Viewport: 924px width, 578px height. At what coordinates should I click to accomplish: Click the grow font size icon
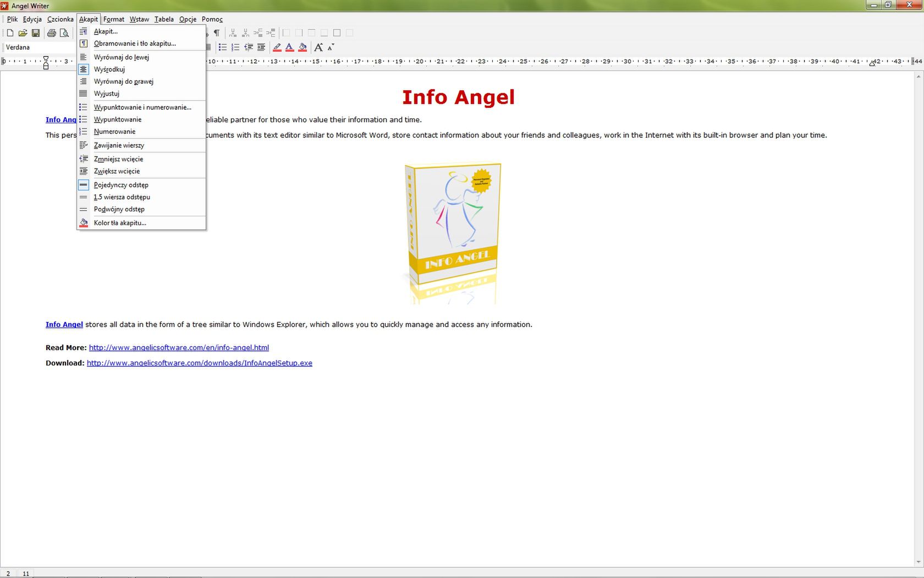click(318, 47)
